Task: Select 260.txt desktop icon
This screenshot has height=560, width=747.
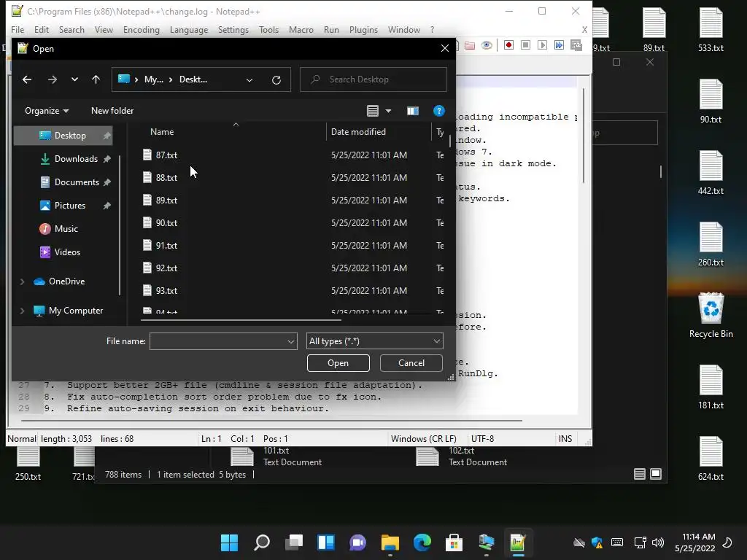Action: pyautogui.click(x=711, y=244)
